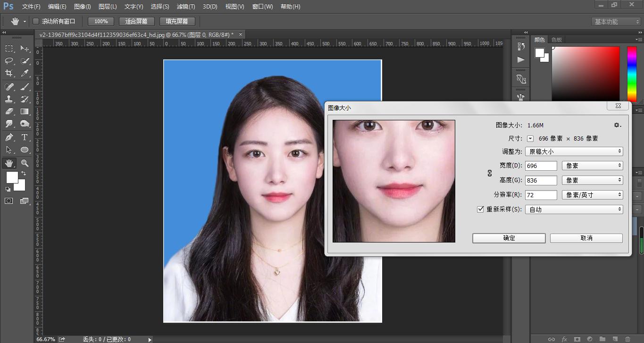Switch to the 色板 panel tab
Screen dimensions: 644x343
[557, 40]
